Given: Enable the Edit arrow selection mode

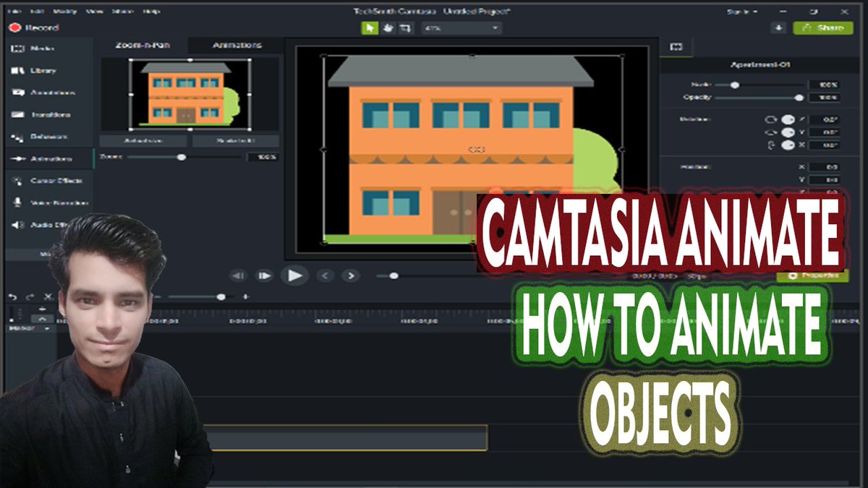Looking at the screenshot, I should pos(370,27).
